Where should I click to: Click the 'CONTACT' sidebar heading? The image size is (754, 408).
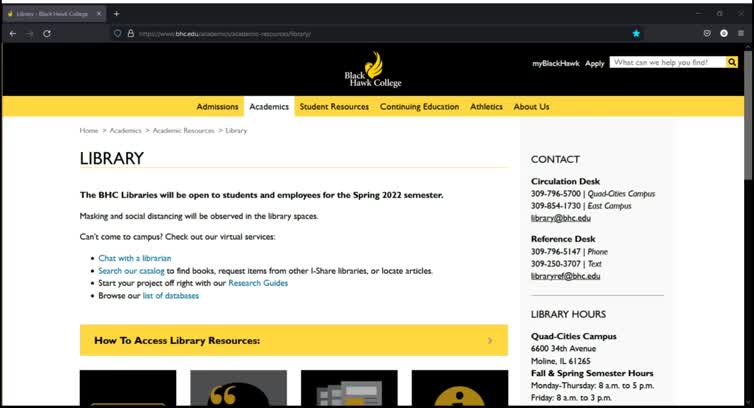point(555,159)
